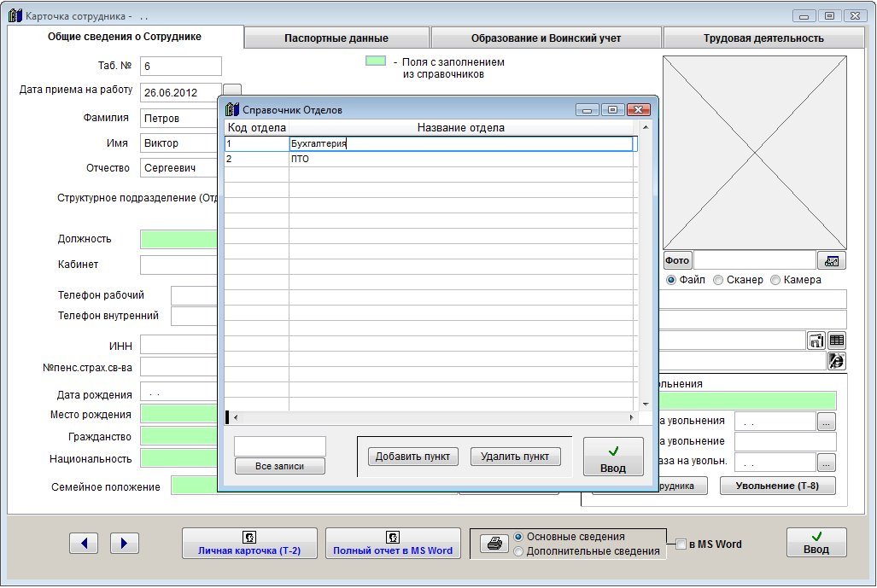
Task: Click the green Гражданство field
Action: (179, 436)
